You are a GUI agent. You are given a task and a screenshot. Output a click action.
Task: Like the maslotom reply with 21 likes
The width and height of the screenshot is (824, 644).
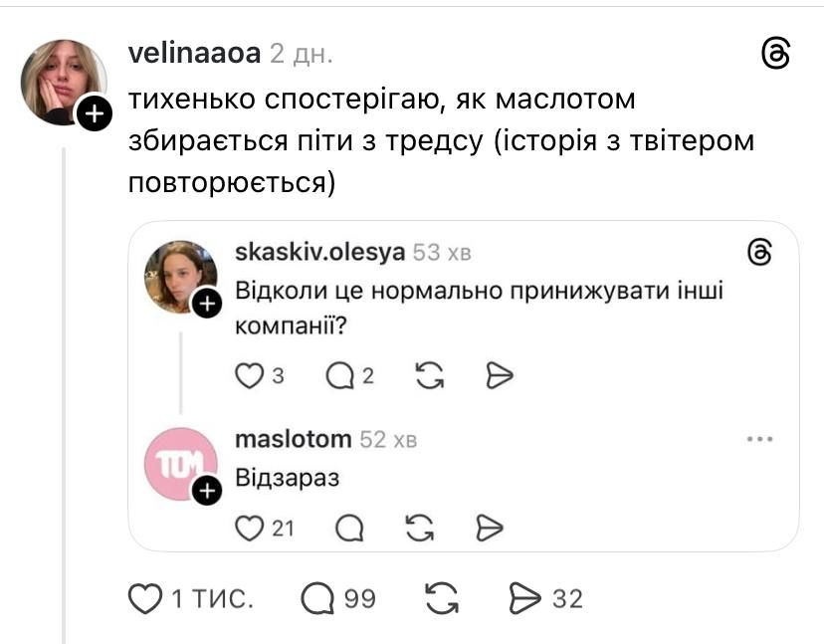249,528
